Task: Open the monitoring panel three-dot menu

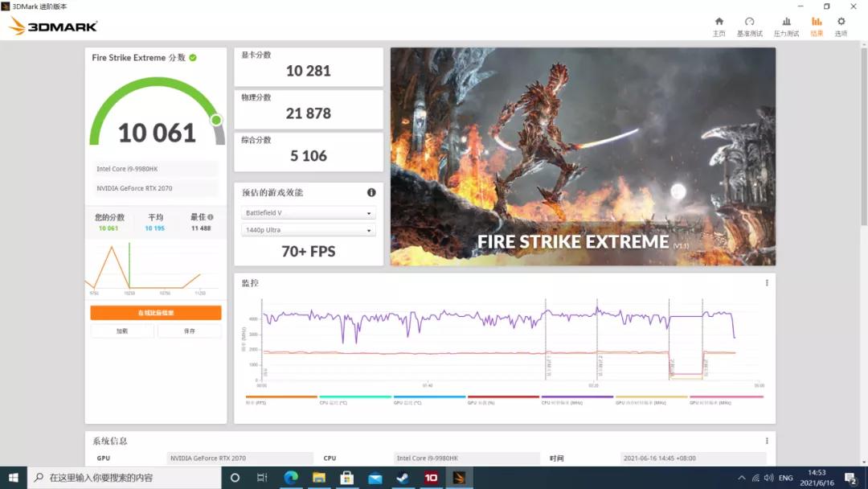Action: (x=767, y=283)
